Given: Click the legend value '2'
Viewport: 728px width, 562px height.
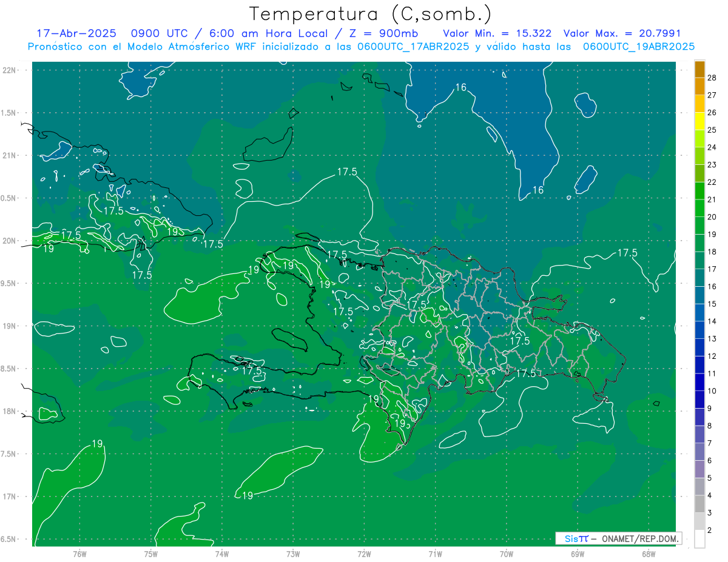Looking at the screenshot, I should click(x=710, y=530).
